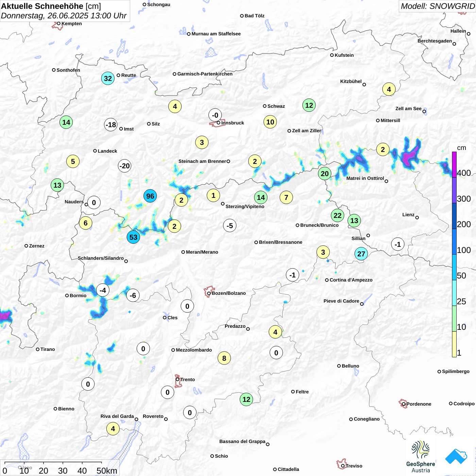Click the blue avalanche service logo
Screen dimensions: 476x476
pyautogui.click(x=456, y=456)
